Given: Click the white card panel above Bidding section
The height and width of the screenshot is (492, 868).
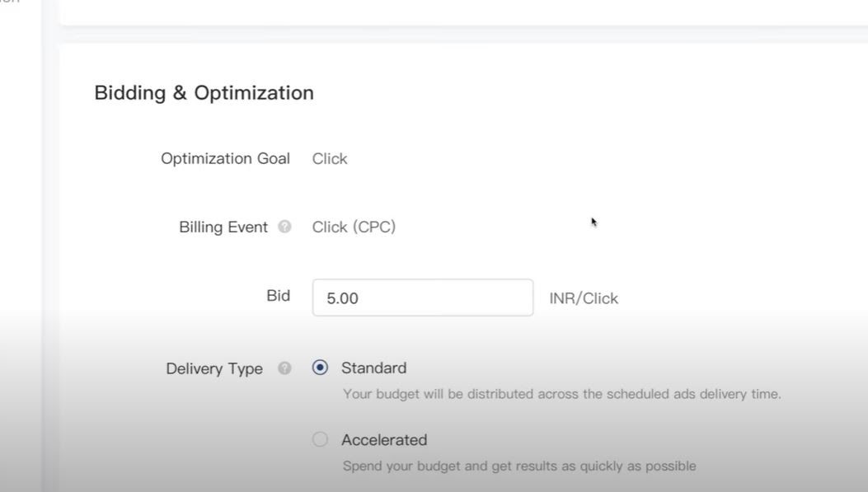Looking at the screenshot, I should click(464, 12).
